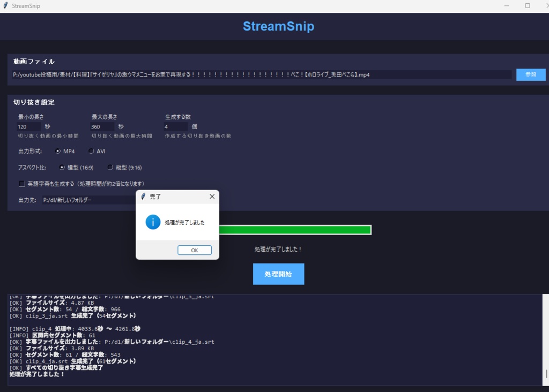Click the 参照 browse button
549x392 pixels.
point(530,74)
